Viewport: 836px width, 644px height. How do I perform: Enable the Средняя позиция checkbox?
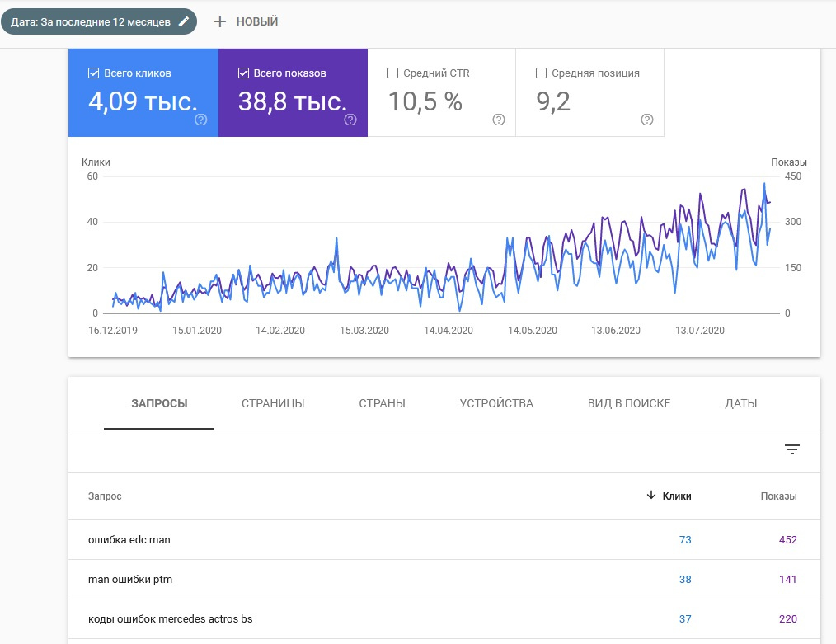pyautogui.click(x=542, y=73)
